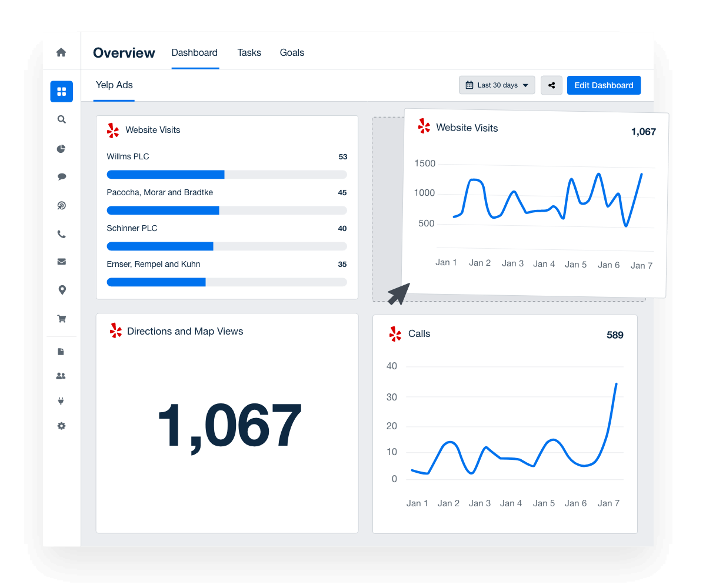Select the phone calls icon
This screenshot has width=706, height=588.
(62, 234)
